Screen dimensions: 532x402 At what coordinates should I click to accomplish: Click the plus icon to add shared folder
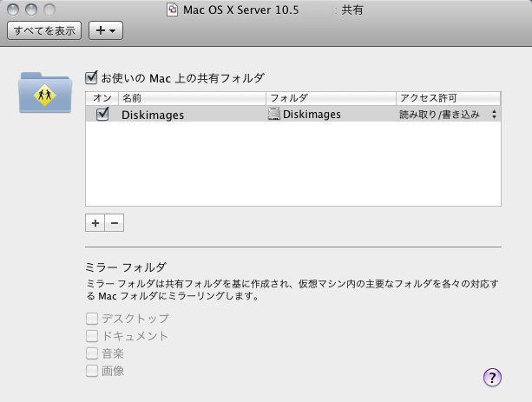pos(95,223)
